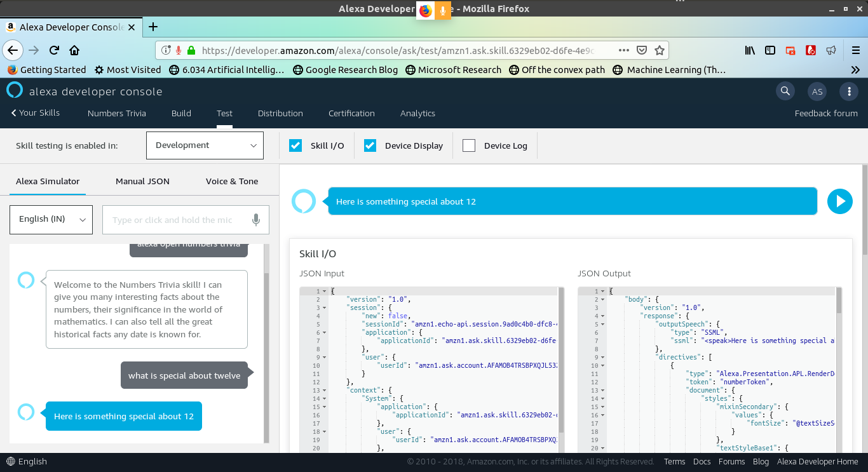The image size is (868, 472).
Task: Uncheck the Skill I/O checkbox
Action: point(295,145)
